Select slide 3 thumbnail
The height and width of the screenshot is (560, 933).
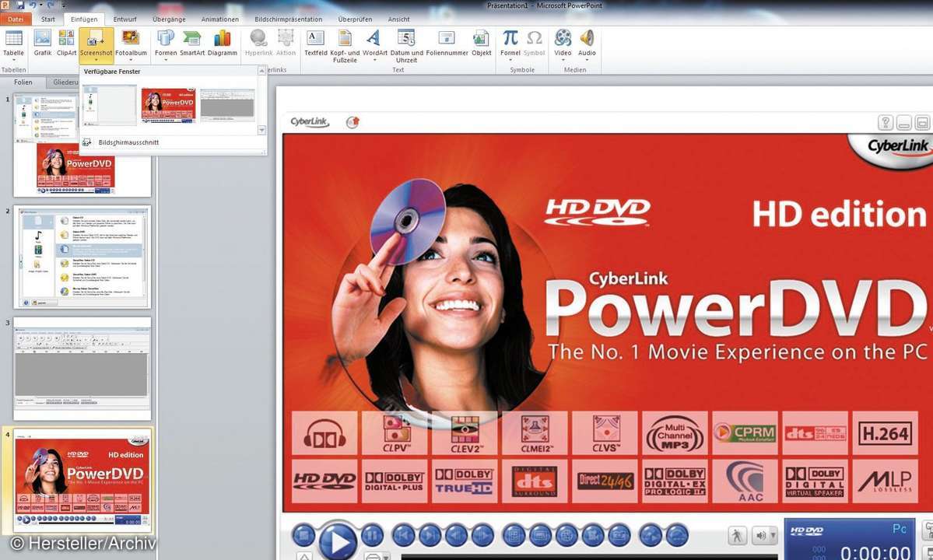[x=82, y=369]
